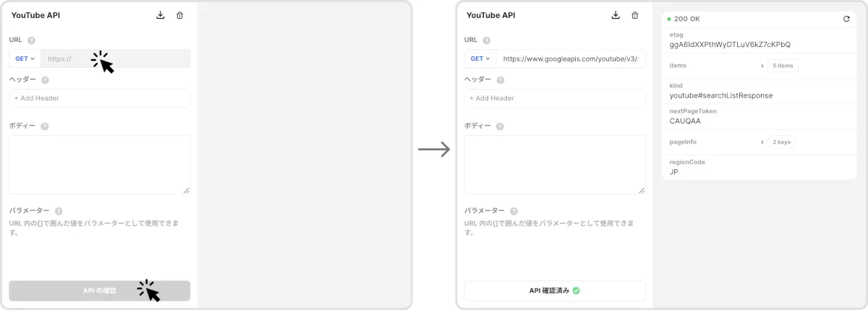This screenshot has width=868, height=310.
Task: Click the 2 keys badge
Action: pyautogui.click(x=781, y=142)
